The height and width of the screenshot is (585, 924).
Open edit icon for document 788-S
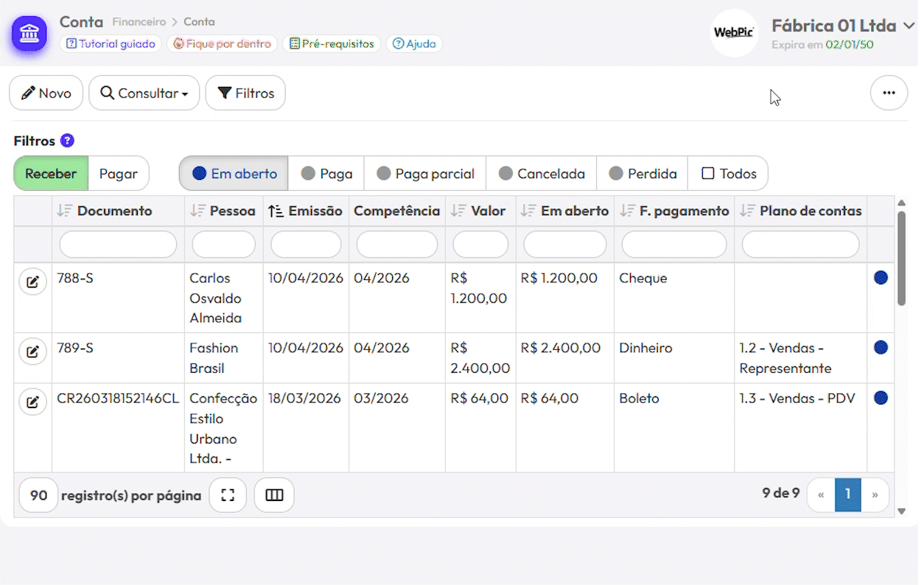click(32, 282)
